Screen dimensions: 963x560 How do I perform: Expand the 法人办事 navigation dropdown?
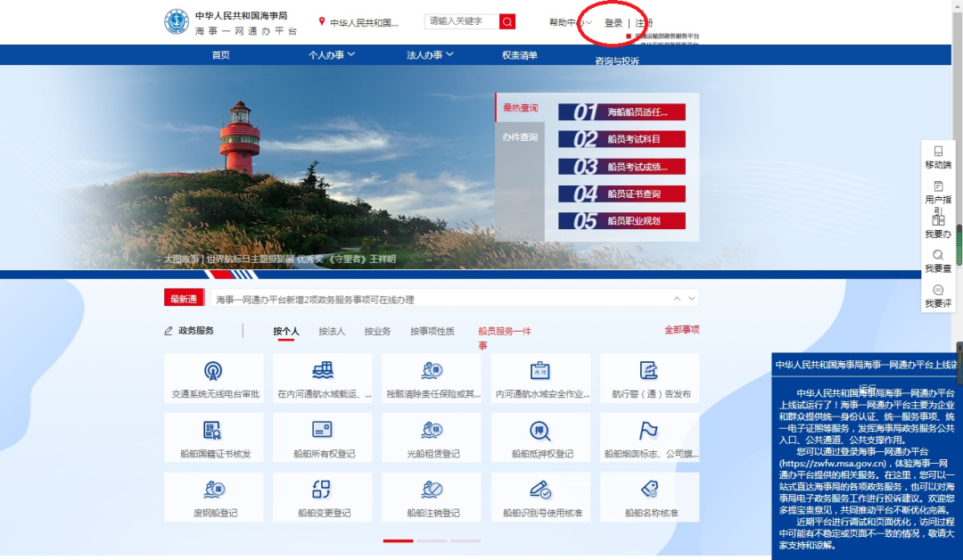[430, 55]
